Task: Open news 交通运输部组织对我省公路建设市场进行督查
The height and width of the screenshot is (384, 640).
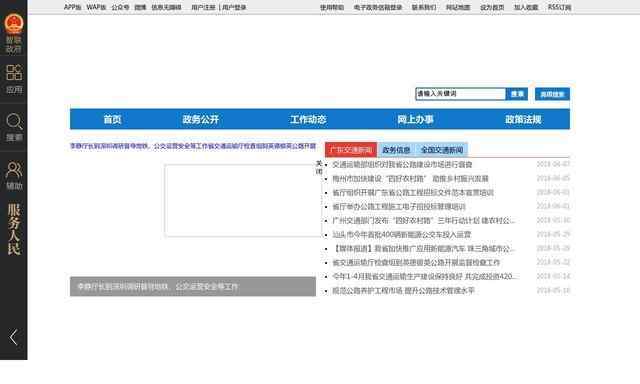Action: pyautogui.click(x=402, y=164)
